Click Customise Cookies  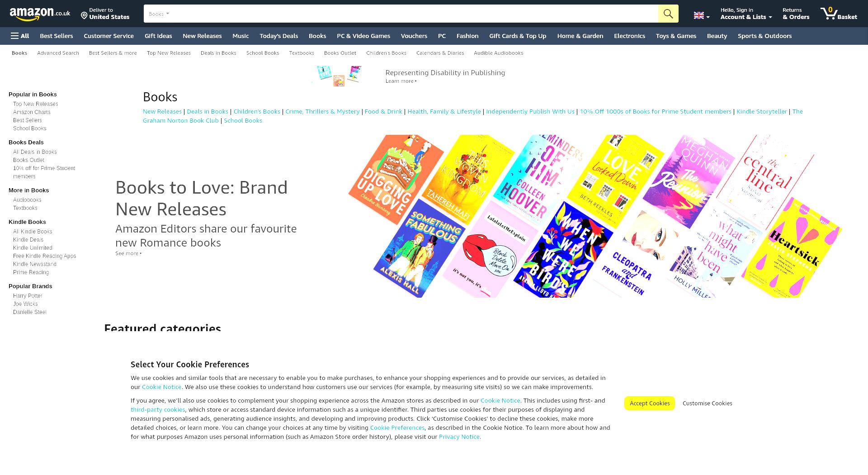pos(707,403)
